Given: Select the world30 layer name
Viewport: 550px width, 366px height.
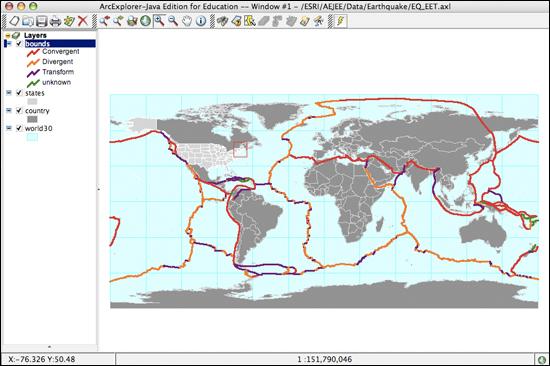Looking at the screenshot, I should 39,128.
